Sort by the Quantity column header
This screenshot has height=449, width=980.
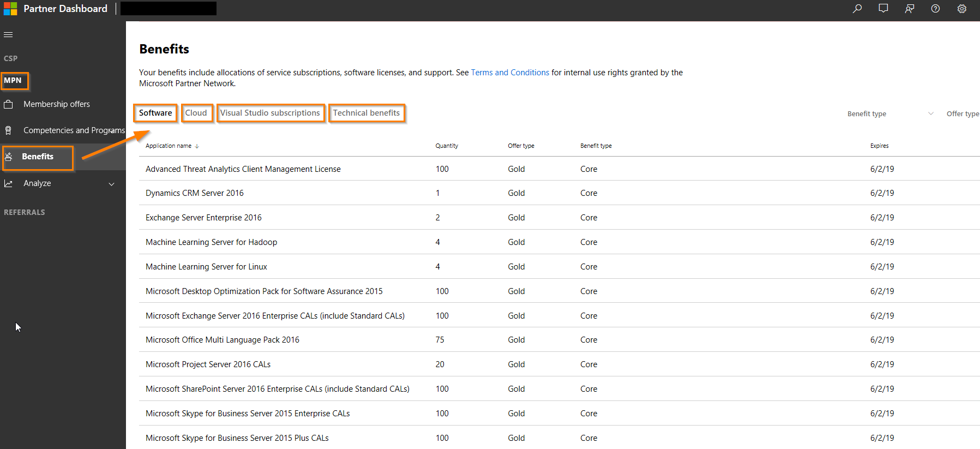click(447, 146)
